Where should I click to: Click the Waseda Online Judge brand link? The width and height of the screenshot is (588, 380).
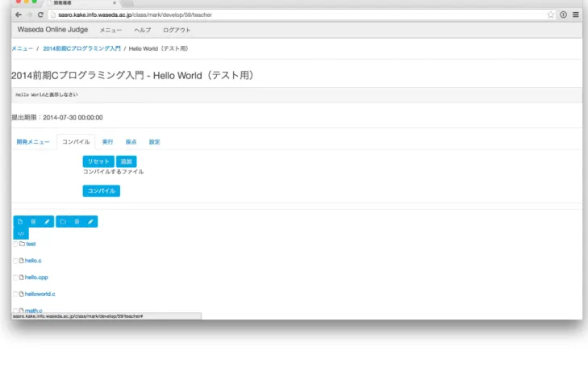(52, 30)
